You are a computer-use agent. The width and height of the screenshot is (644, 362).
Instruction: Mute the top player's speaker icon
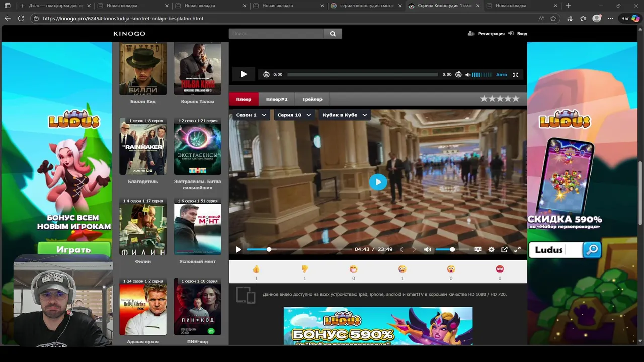[x=468, y=74]
